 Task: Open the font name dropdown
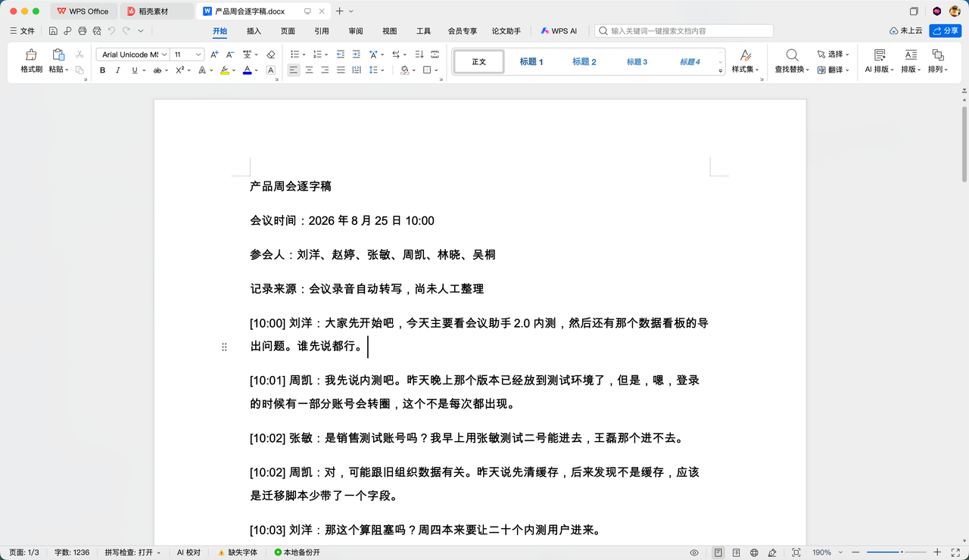[x=164, y=54]
